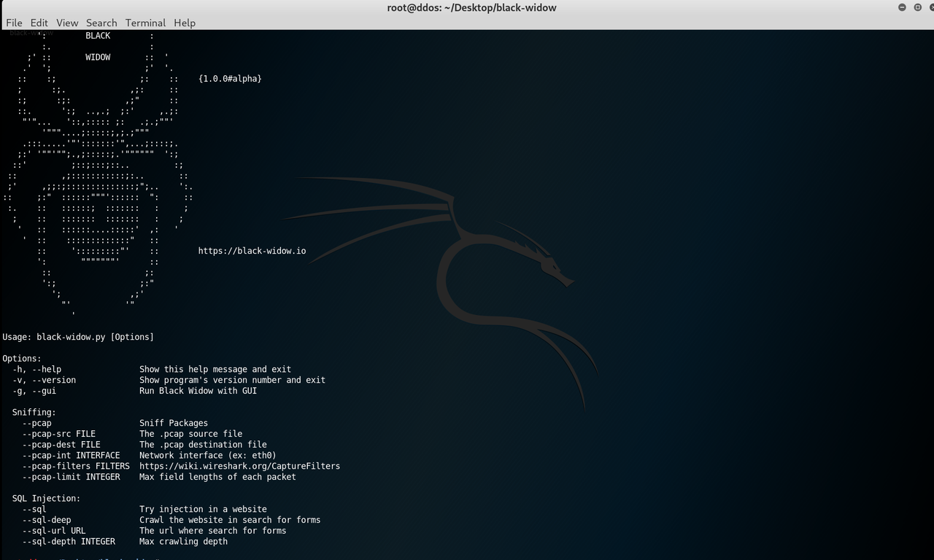Screen dimensions: 934x560
Task: Open the Search menu
Action: pyautogui.click(x=101, y=23)
